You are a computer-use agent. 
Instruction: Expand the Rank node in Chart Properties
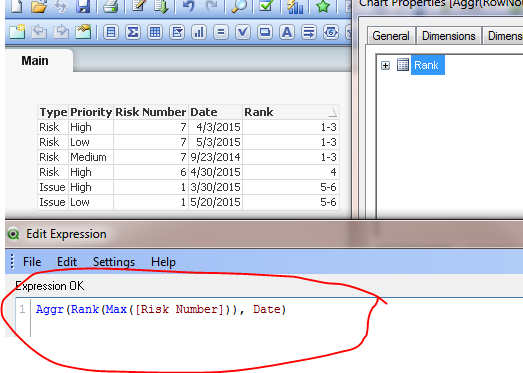385,65
